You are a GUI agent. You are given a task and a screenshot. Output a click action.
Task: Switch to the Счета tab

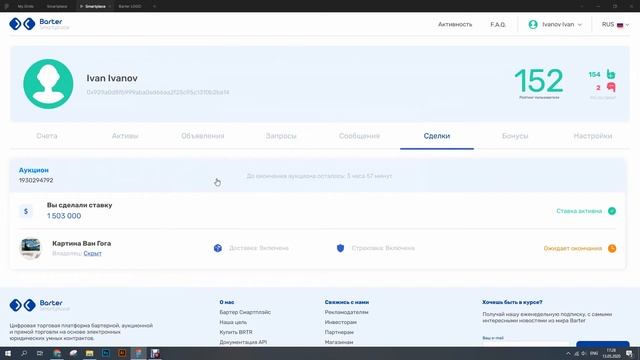point(47,136)
